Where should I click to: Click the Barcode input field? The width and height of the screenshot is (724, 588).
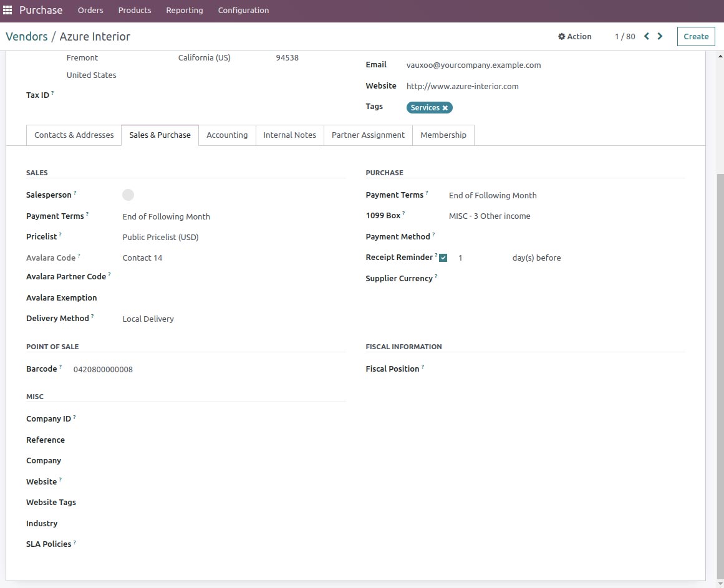[103, 369]
